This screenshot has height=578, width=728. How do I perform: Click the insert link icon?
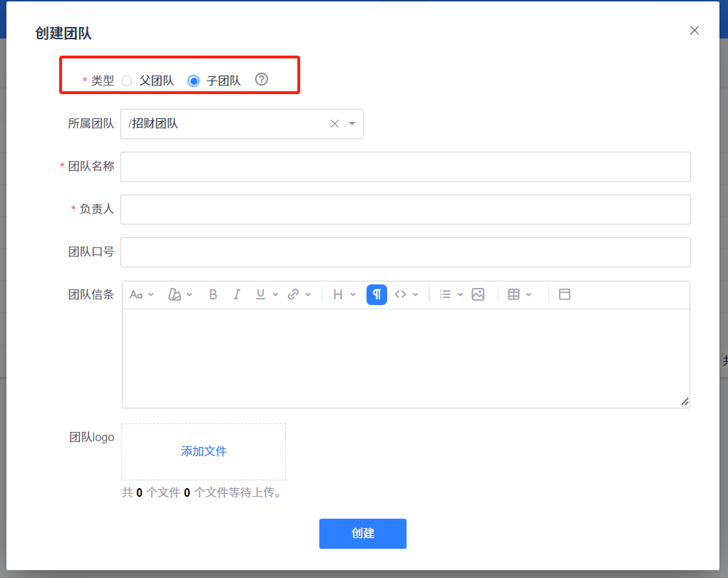(x=293, y=294)
